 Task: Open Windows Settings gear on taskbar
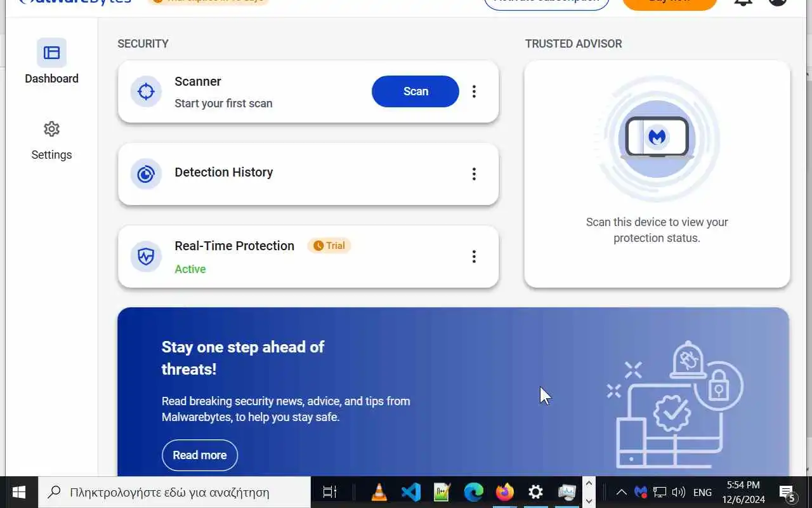pos(536,492)
